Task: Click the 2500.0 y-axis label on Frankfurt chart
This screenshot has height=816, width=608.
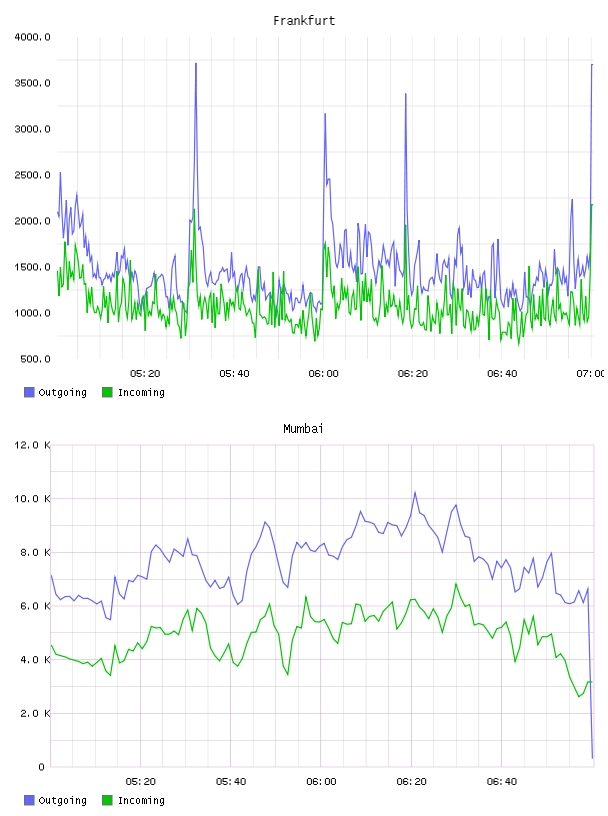Action: click(x=32, y=175)
